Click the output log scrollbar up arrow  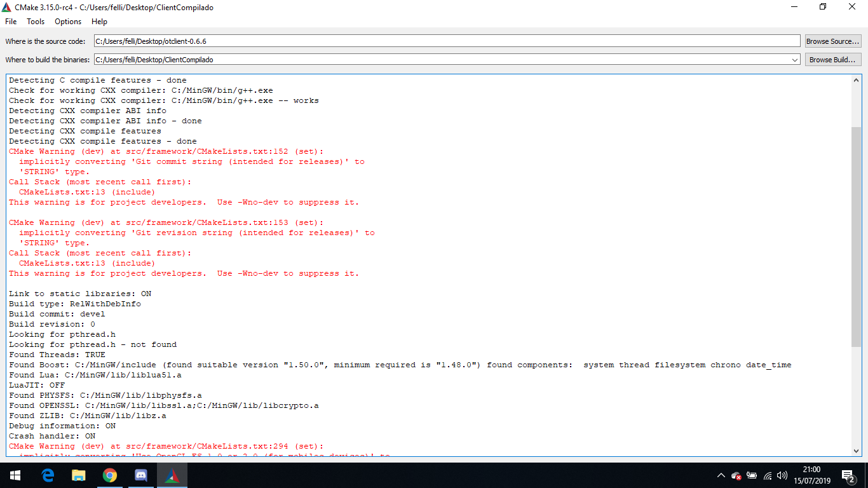point(857,80)
